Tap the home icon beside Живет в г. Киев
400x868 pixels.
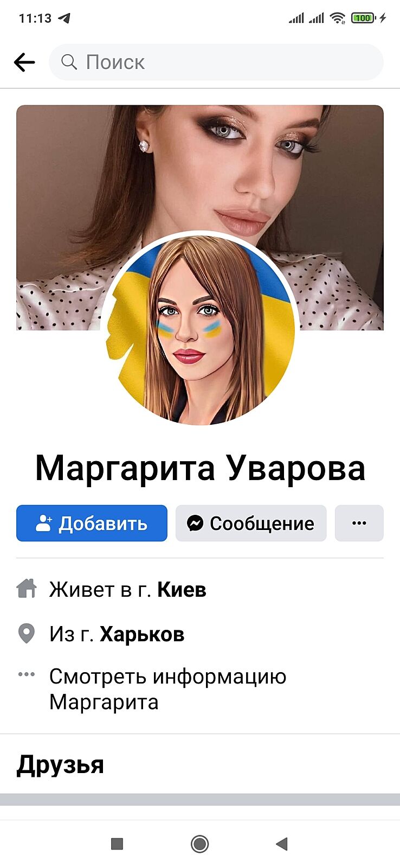point(27,589)
